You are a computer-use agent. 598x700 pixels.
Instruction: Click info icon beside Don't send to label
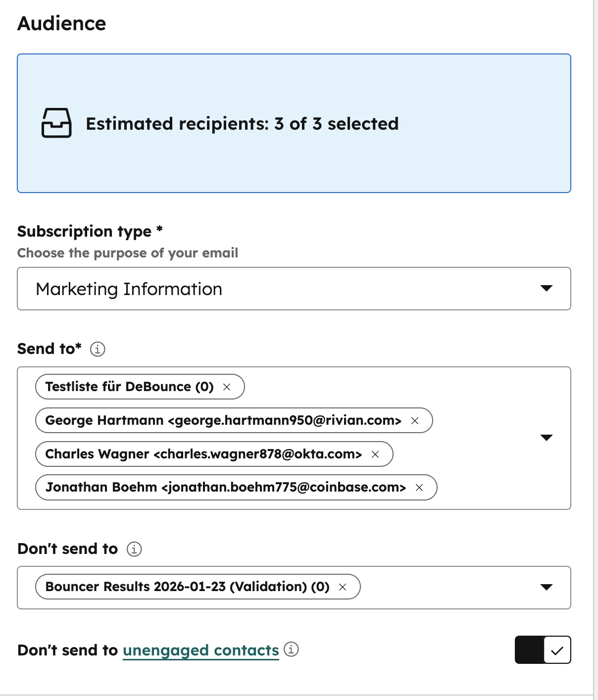coord(134,549)
